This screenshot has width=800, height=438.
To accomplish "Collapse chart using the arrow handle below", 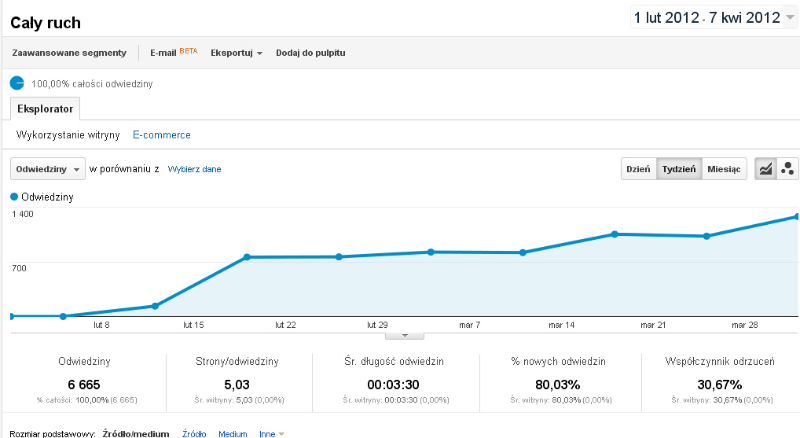I will point(405,335).
